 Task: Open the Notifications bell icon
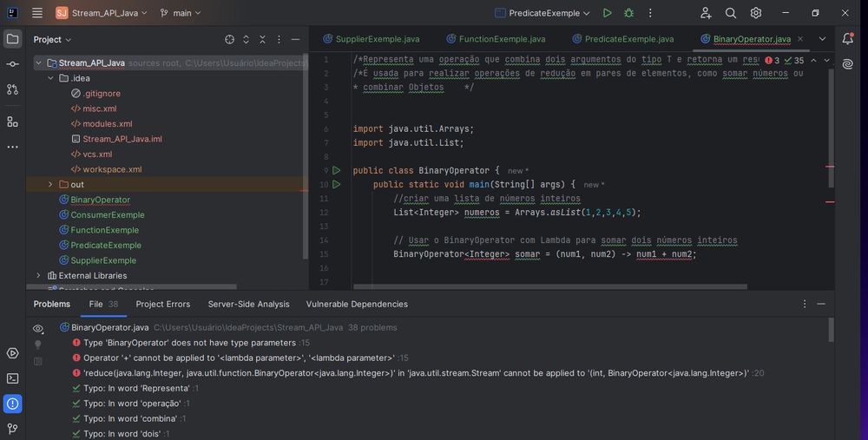point(848,39)
